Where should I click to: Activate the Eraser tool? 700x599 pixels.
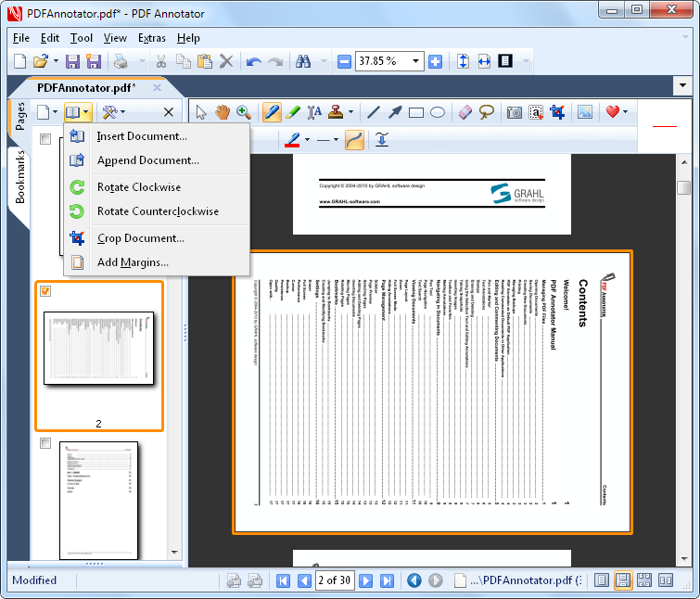[465, 112]
